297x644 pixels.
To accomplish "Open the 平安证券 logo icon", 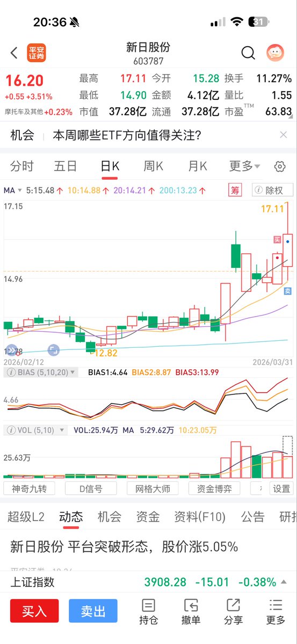I will pyautogui.click(x=36, y=53).
